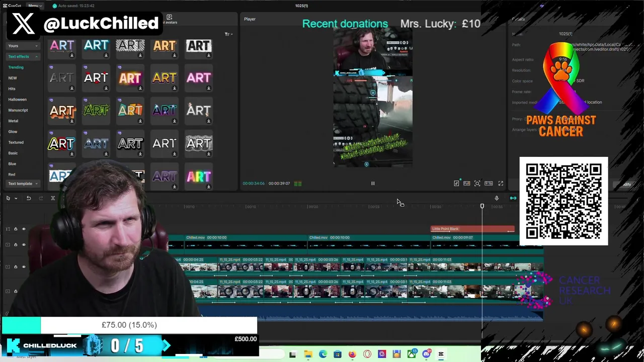Expand the Yours section in sidebar
The height and width of the screenshot is (362, 644).
(x=23, y=46)
